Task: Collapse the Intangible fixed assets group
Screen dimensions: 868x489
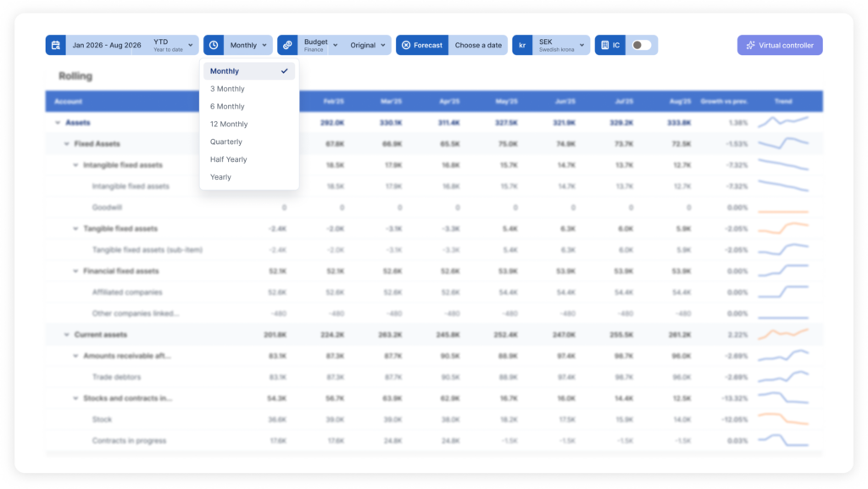Action: click(75, 165)
